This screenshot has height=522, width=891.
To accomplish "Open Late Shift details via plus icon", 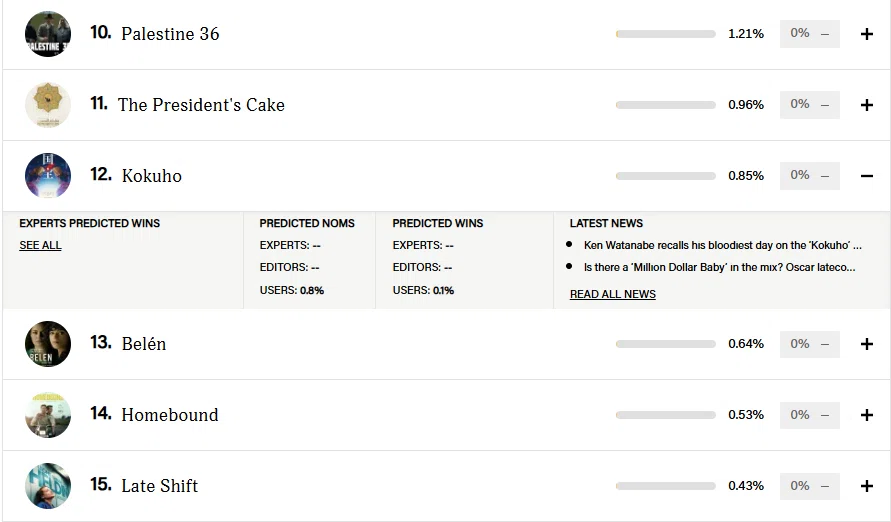I will click(867, 486).
